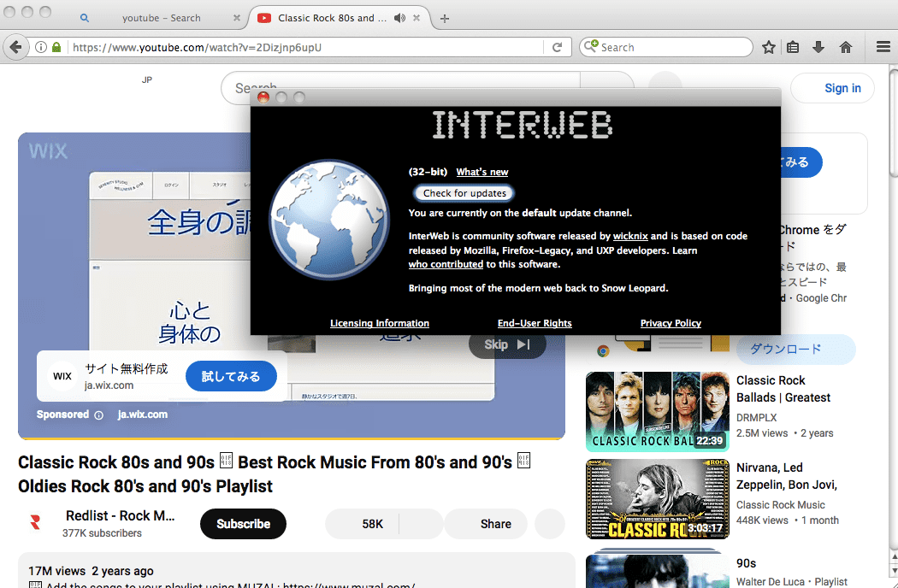Subscribe to the Redlist channel
The width and height of the screenshot is (898, 588).
pyautogui.click(x=243, y=524)
